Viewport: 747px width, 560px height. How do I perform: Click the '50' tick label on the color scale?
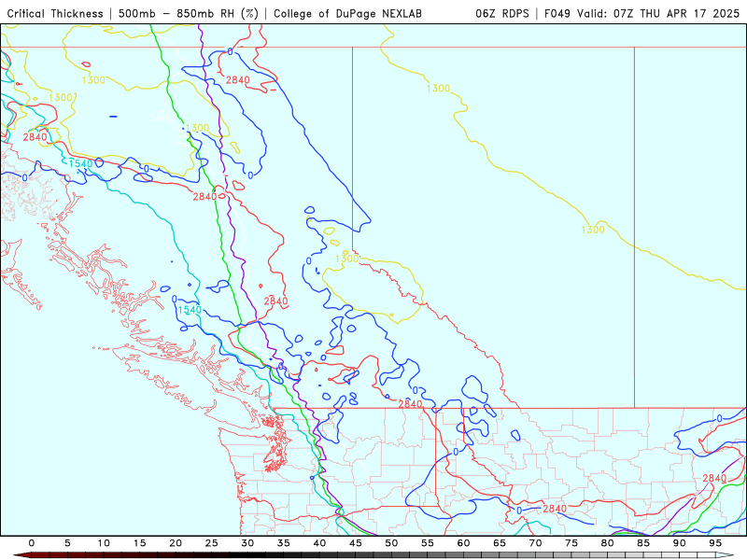[391, 543]
